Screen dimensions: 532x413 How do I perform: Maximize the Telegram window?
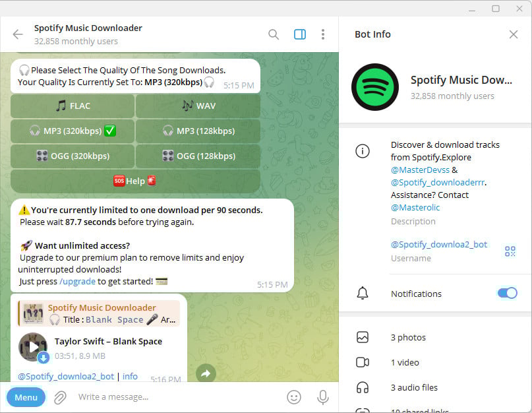click(x=496, y=9)
